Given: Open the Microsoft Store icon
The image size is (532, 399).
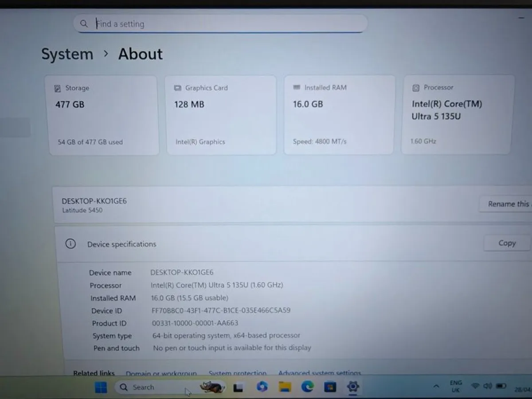Looking at the screenshot, I should tap(329, 387).
